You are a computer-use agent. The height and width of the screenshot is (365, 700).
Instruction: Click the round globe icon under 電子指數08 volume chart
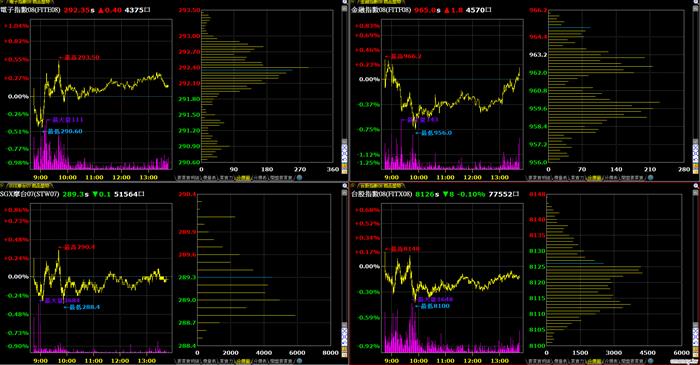(x=300, y=177)
